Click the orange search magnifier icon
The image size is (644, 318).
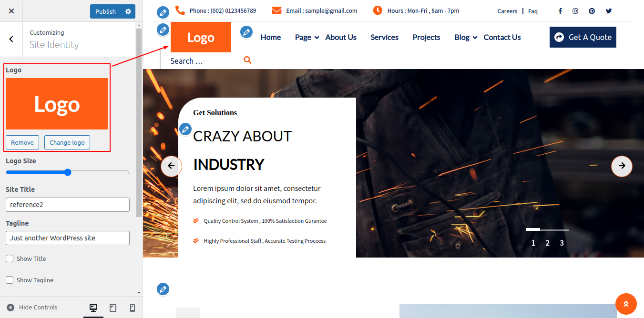(x=247, y=60)
